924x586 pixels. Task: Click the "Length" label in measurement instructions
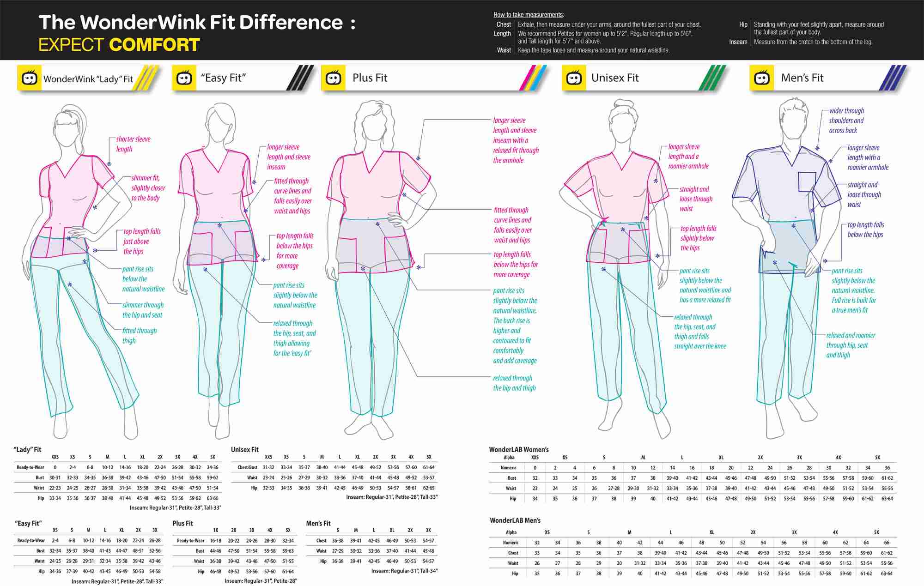pos(502,33)
